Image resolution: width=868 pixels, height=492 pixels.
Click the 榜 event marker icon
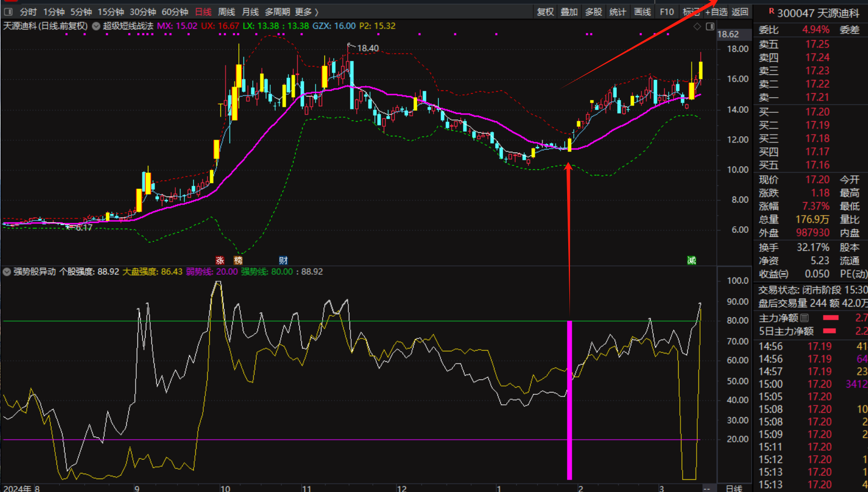tap(238, 260)
